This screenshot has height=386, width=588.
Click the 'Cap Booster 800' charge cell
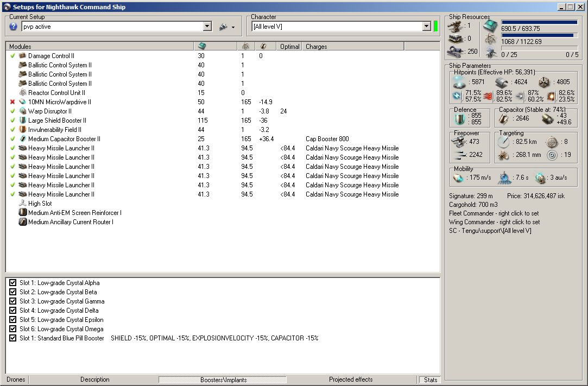tap(327, 139)
